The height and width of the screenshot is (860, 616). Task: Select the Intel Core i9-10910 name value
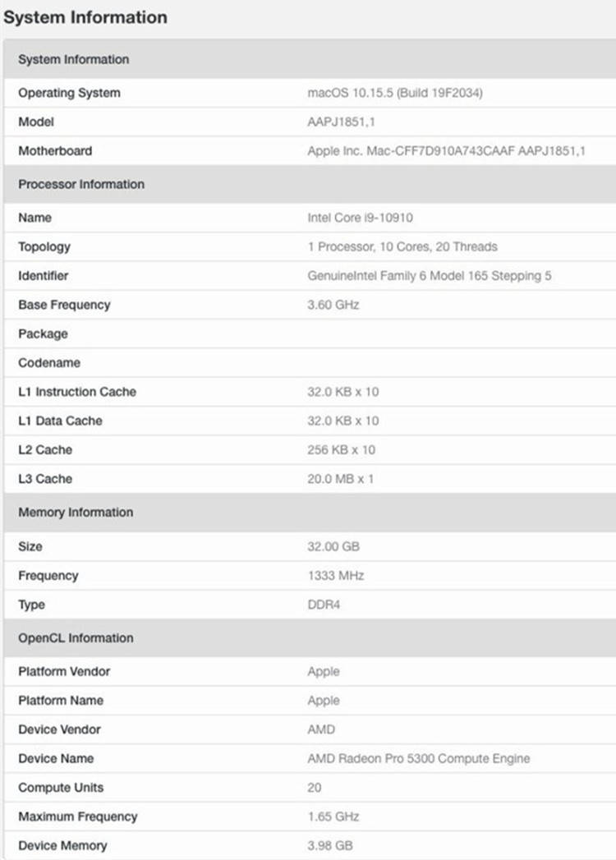tap(360, 218)
